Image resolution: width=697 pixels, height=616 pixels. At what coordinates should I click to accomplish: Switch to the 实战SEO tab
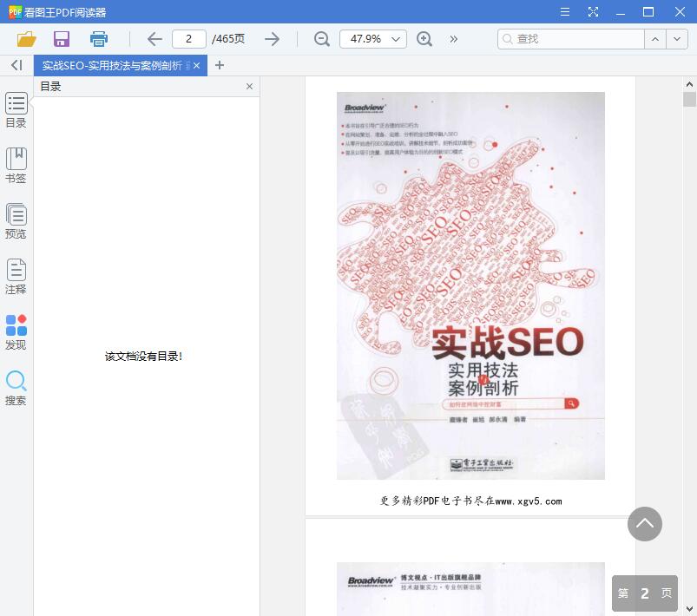[113, 65]
